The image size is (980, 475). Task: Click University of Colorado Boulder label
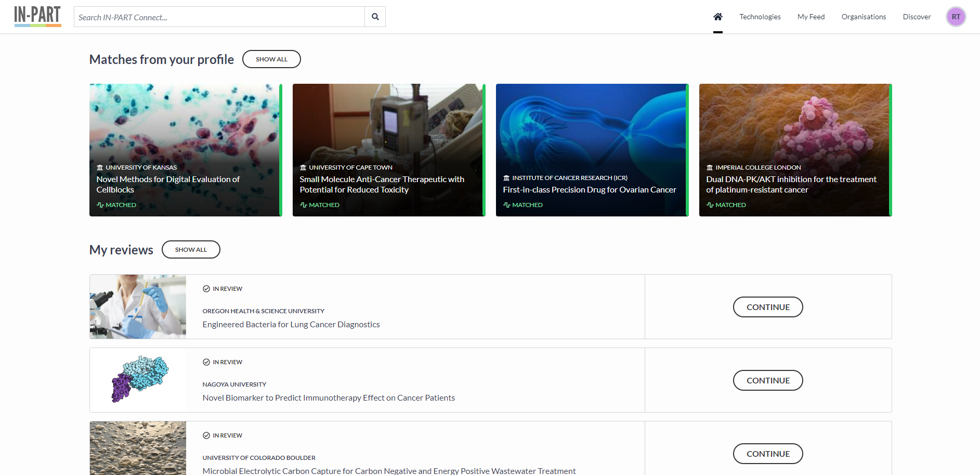click(259, 458)
